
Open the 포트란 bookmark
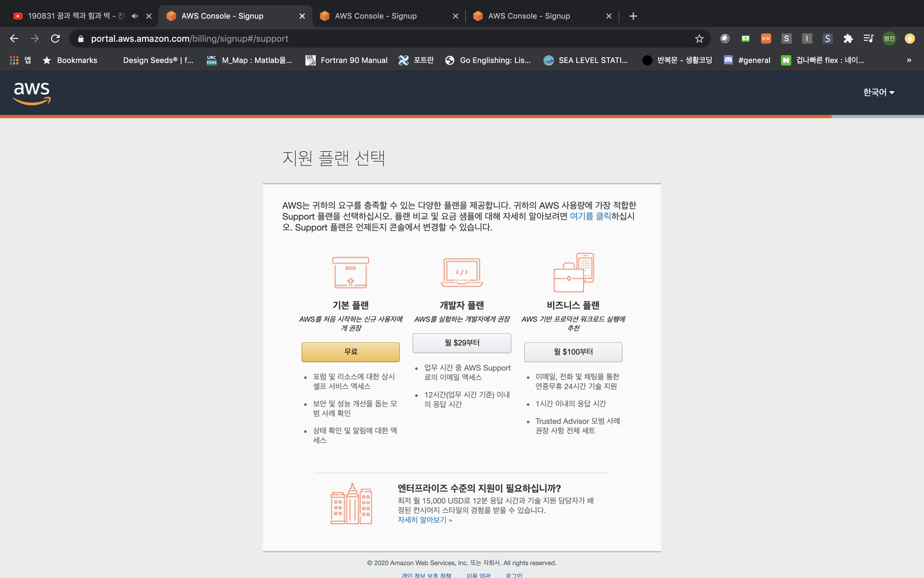pyautogui.click(x=416, y=60)
